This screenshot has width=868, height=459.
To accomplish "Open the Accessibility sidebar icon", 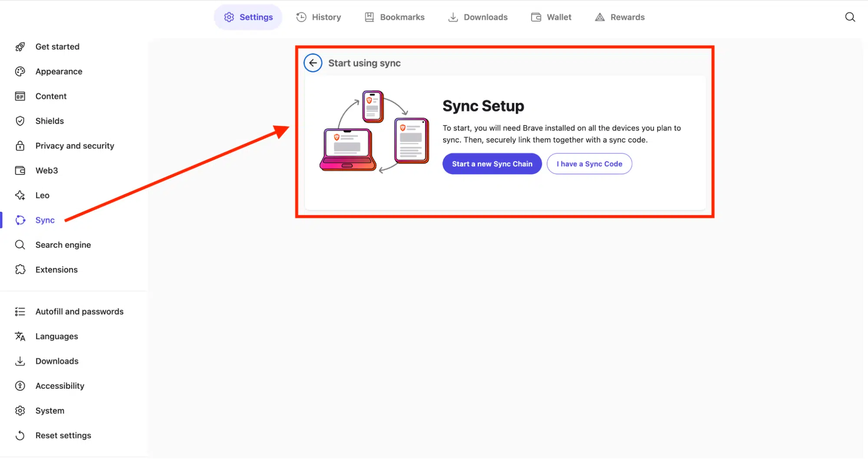I will [20, 386].
